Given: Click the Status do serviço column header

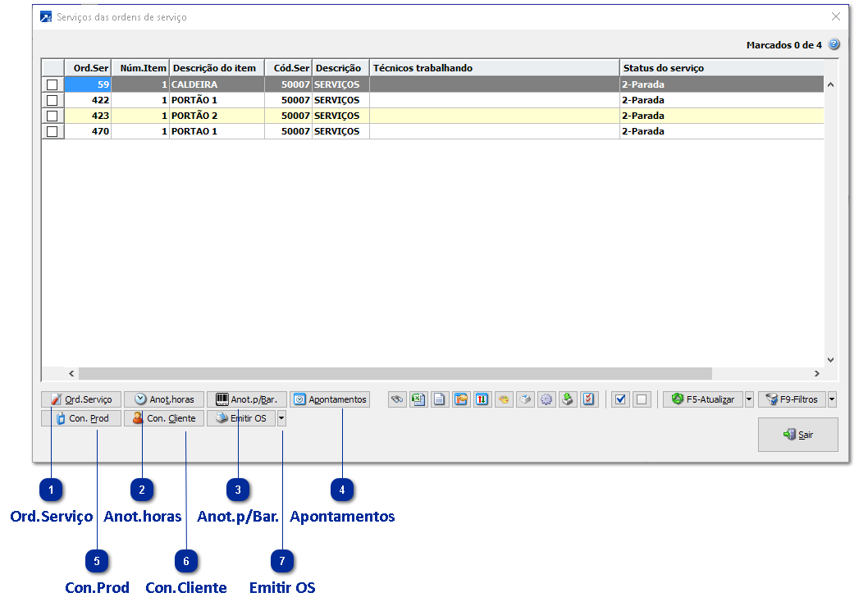Looking at the screenshot, I should [x=663, y=68].
